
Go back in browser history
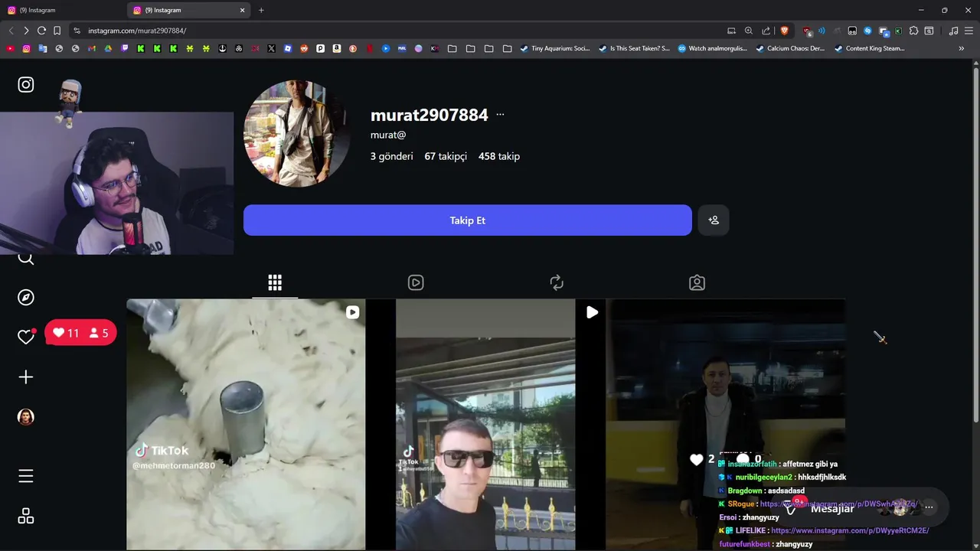pos(11,31)
